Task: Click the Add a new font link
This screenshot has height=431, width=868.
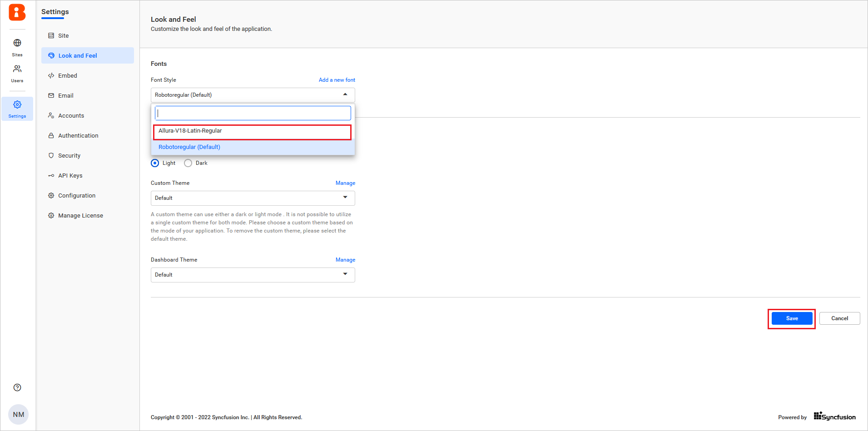Action: [x=337, y=80]
